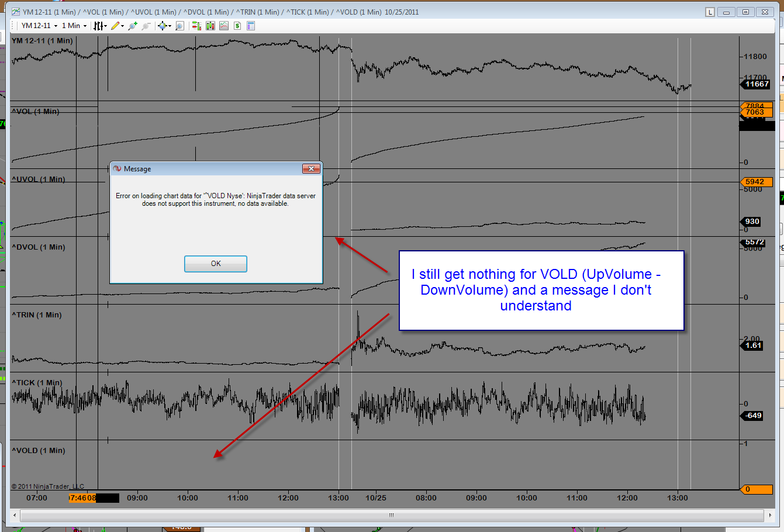Select the ^VOLD (1 Min) panel label
Viewport: 784px width, 532px height.
click(x=39, y=451)
